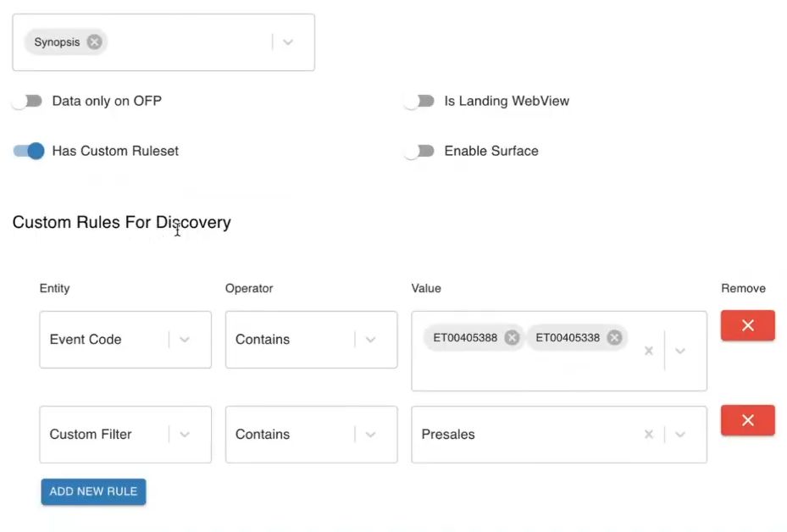Image resolution: width=787 pixels, height=532 pixels.
Task: Click inside the Presales value field
Action: pos(525,435)
